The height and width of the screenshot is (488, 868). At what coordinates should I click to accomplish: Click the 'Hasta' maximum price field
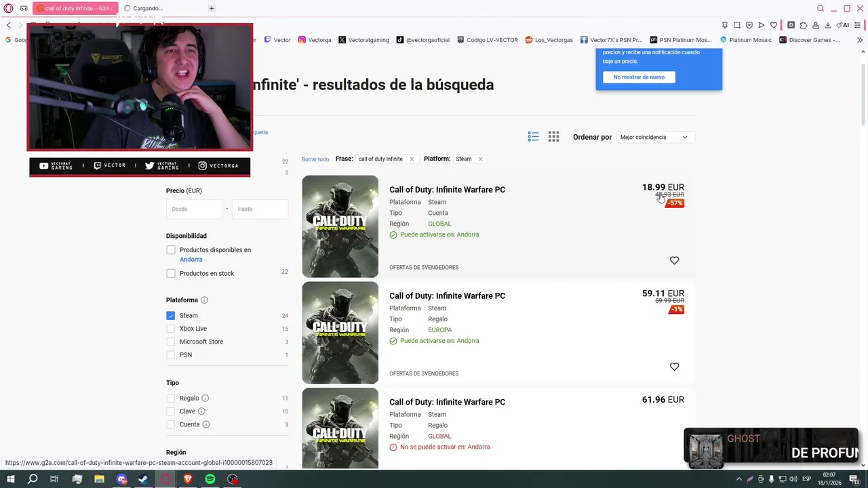[x=260, y=209]
